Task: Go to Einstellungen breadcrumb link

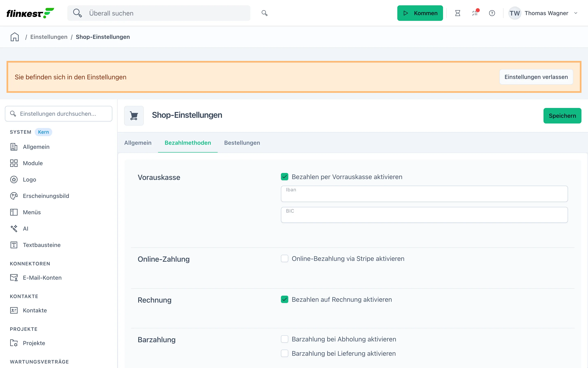Action: click(49, 37)
